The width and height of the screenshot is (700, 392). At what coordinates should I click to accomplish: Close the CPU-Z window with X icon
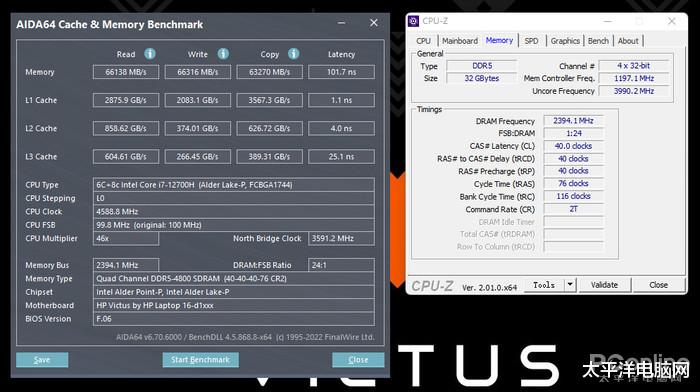pyautogui.click(x=671, y=21)
